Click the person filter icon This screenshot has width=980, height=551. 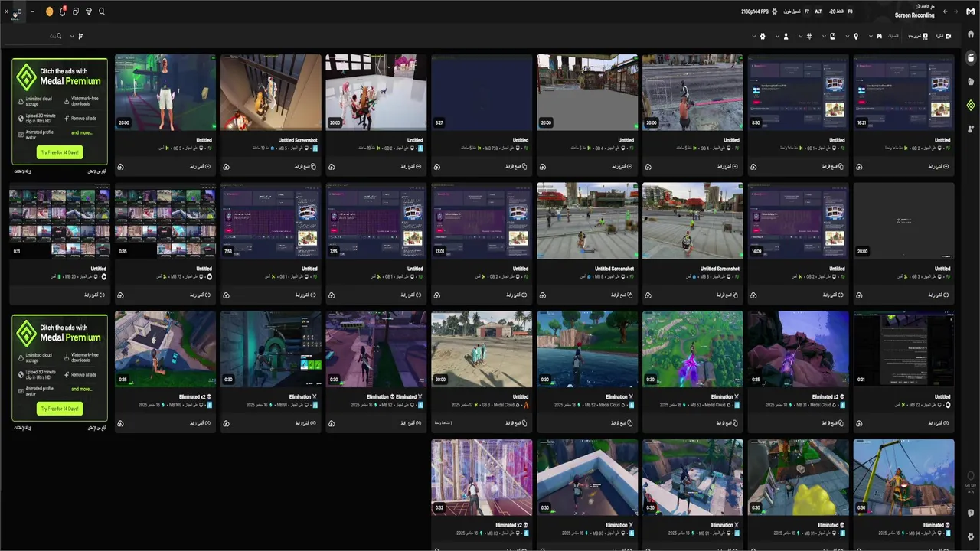pyautogui.click(x=786, y=36)
